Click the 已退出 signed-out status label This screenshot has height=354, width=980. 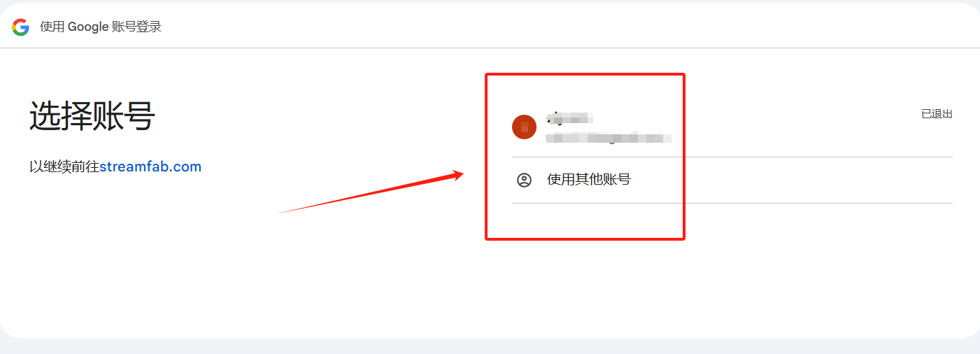click(937, 114)
